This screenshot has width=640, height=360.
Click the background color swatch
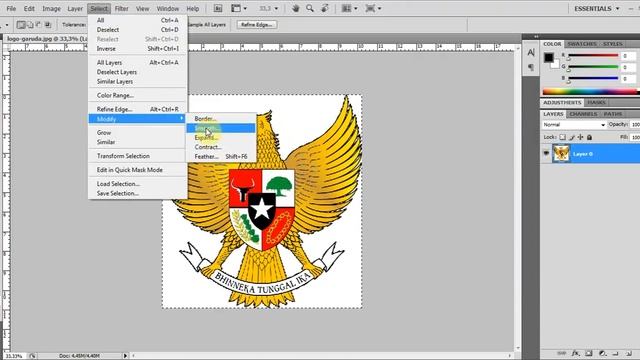555,64
